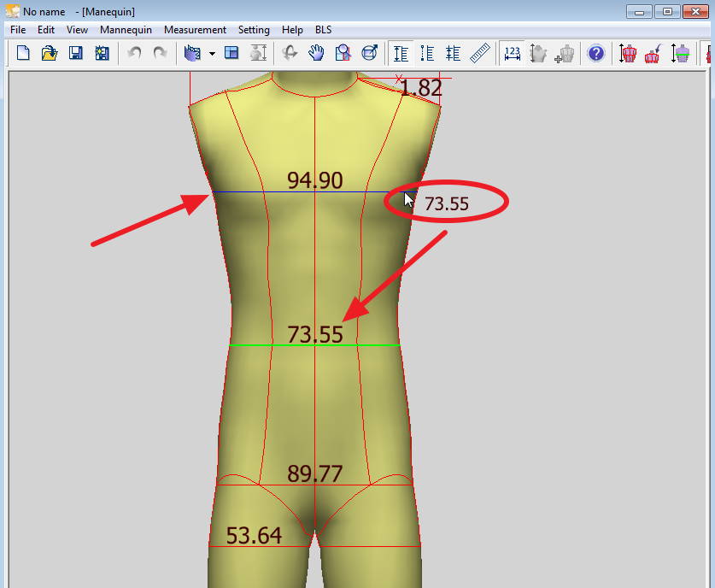Open help with the question mark icon
Image resolution: width=715 pixels, height=588 pixels.
[x=596, y=53]
